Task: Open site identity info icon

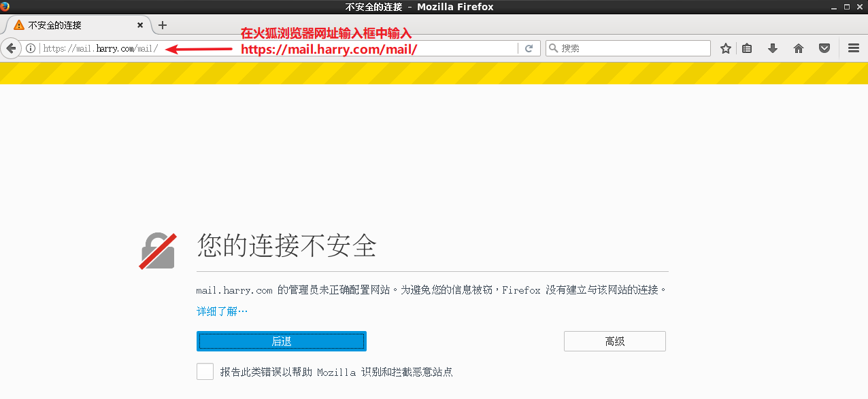Action: [31, 48]
